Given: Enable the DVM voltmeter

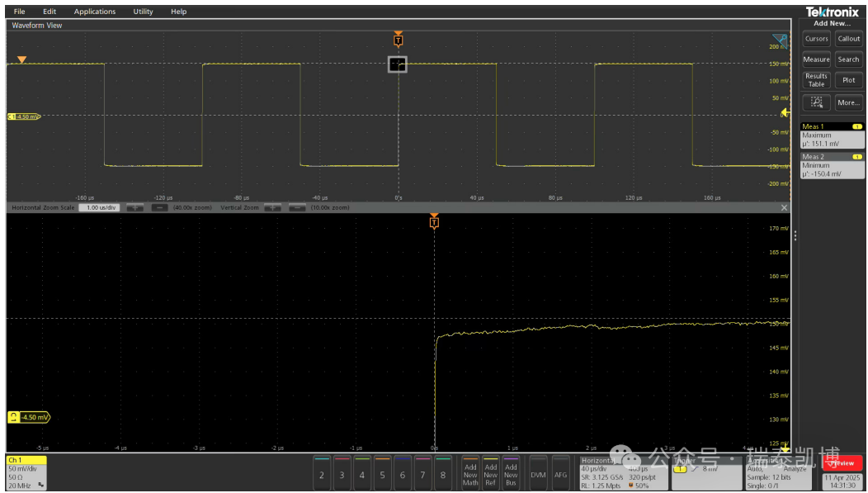Looking at the screenshot, I should coord(538,475).
